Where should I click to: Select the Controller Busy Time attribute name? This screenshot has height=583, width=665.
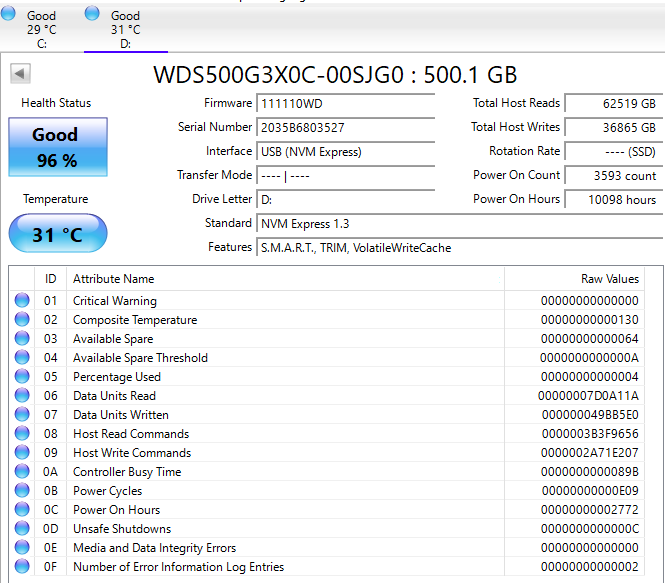(127, 472)
